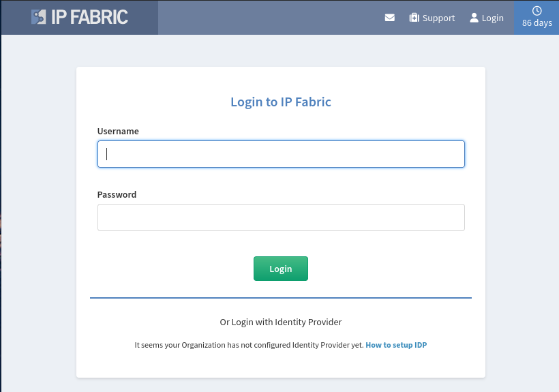The width and height of the screenshot is (559, 392).
Task: Click the user silhouette icon in header
Action: point(474,18)
